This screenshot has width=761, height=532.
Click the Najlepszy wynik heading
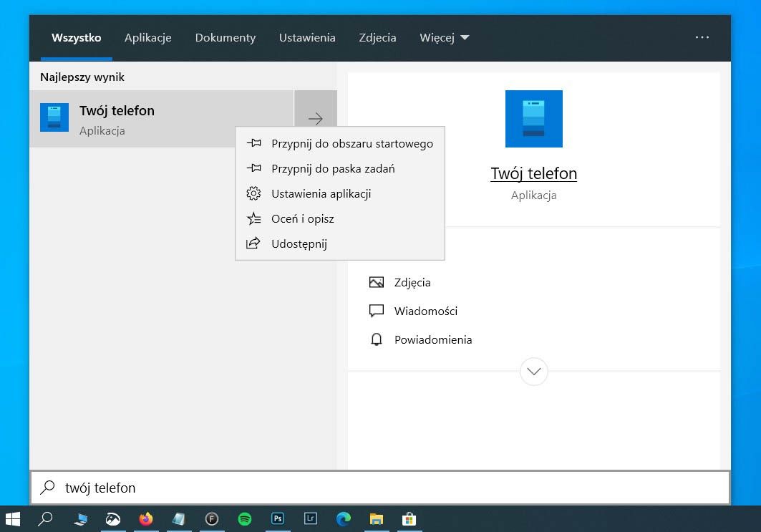click(x=82, y=77)
